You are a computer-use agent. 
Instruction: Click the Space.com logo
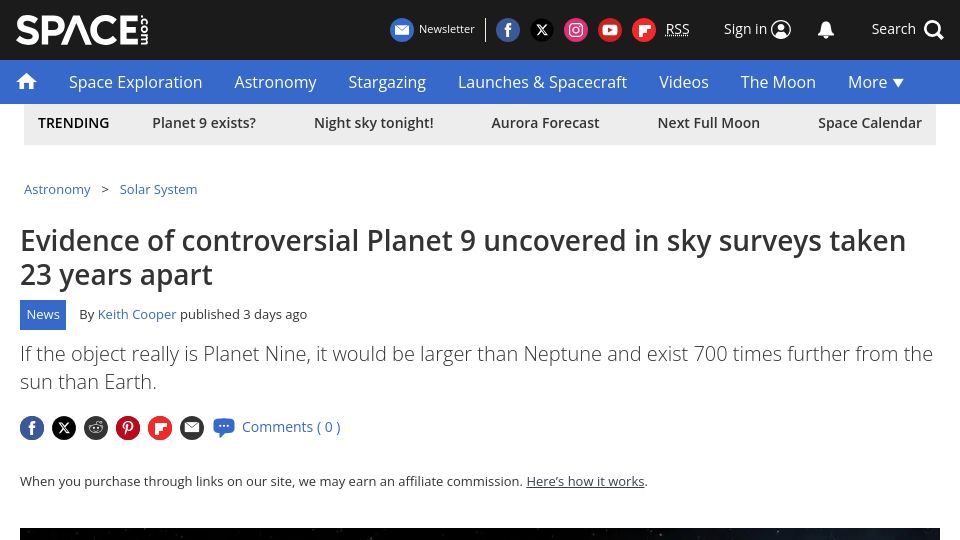[83, 30]
